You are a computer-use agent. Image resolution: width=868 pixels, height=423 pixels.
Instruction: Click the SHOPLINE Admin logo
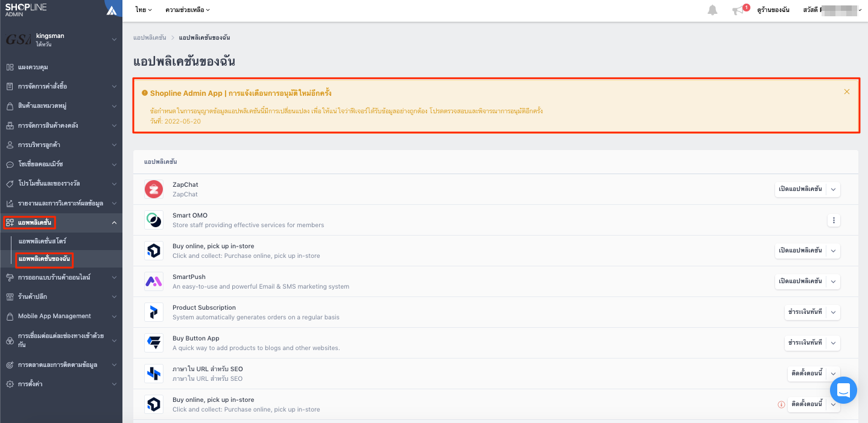pyautogui.click(x=25, y=10)
